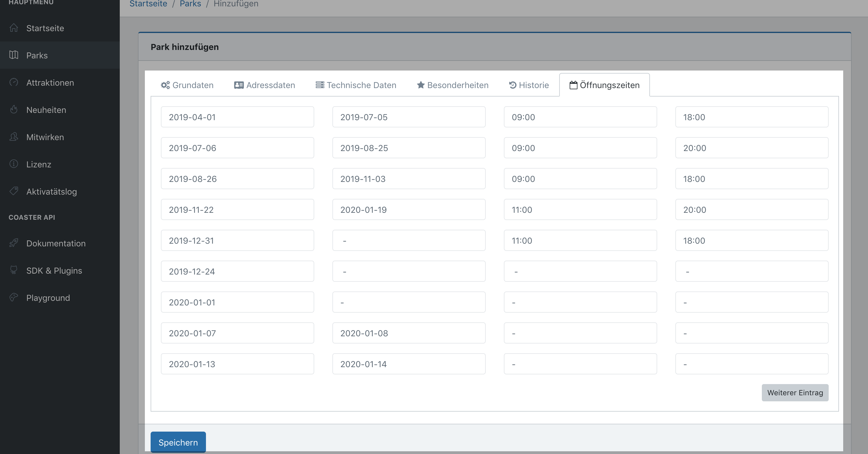Image resolution: width=868 pixels, height=454 pixels.
Task: Open the Technische Daten tab
Action: (x=356, y=85)
